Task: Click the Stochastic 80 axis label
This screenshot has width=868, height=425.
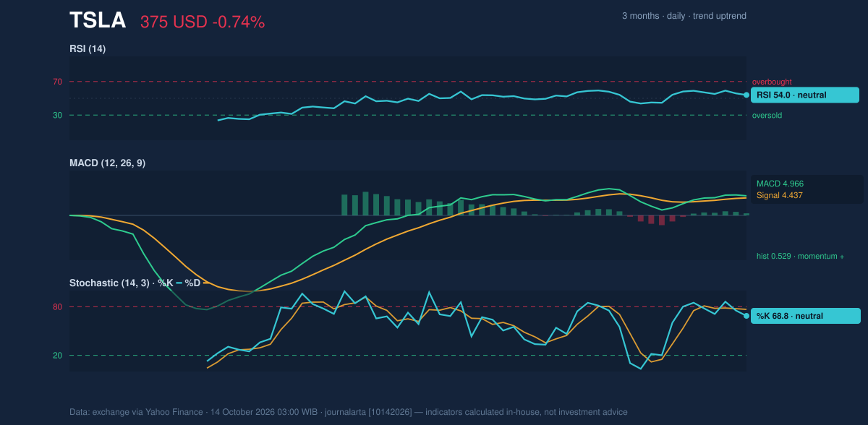Action: pyautogui.click(x=57, y=307)
